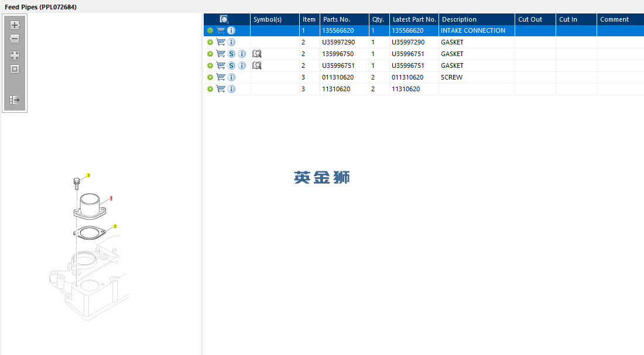
Task: Sort by Symbol(s) column header
Action: click(x=275, y=19)
